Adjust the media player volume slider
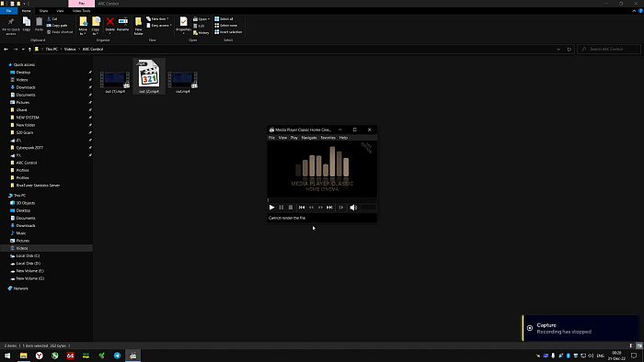Image resolution: width=644 pixels, height=362 pixels. 368,208
